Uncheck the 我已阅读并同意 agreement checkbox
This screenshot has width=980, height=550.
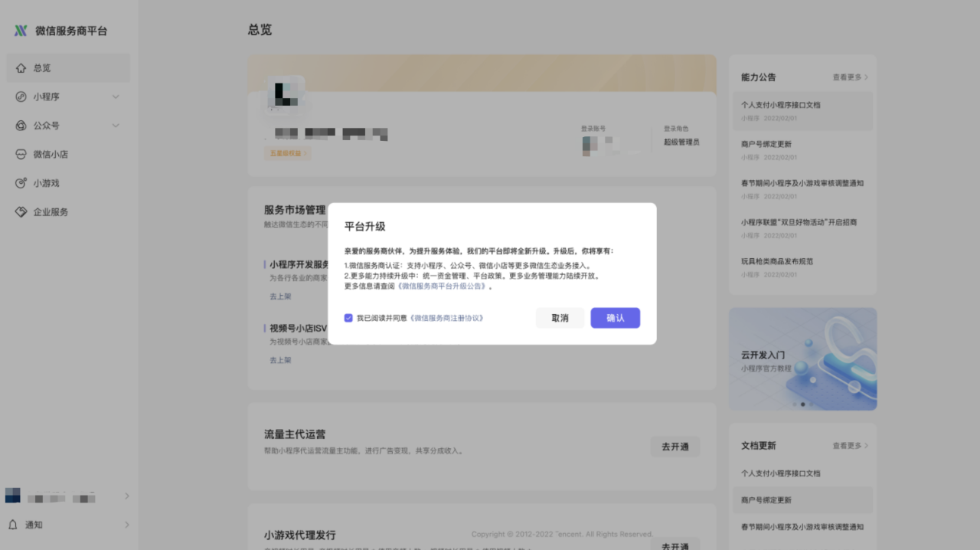(x=348, y=318)
